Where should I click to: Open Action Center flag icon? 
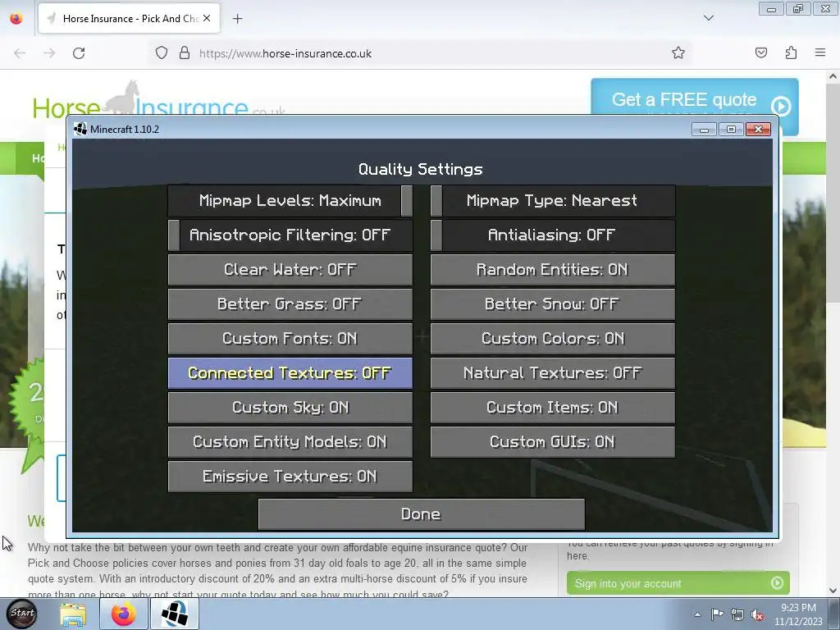pyautogui.click(x=717, y=614)
